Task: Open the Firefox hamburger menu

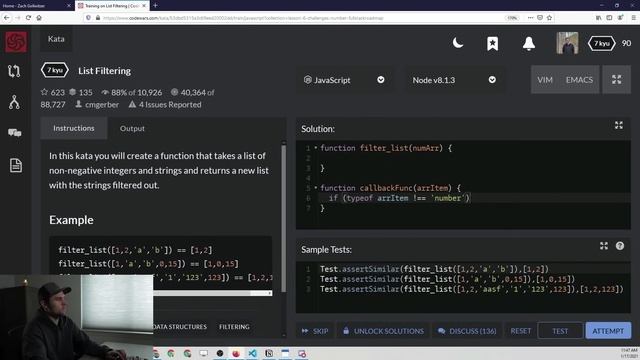Action: (x=633, y=18)
